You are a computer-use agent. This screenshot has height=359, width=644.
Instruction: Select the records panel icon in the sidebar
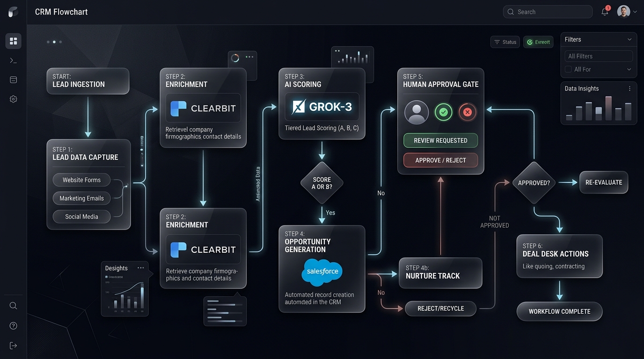click(13, 80)
